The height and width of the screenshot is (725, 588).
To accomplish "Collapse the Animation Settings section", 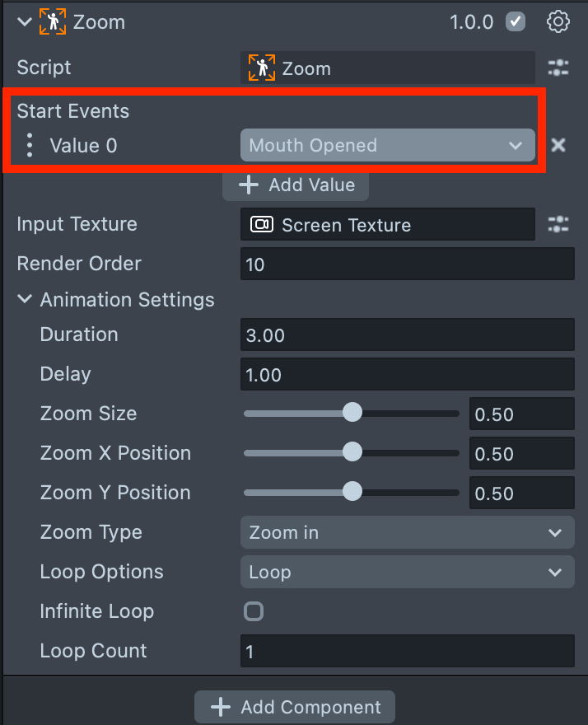I will point(26,300).
